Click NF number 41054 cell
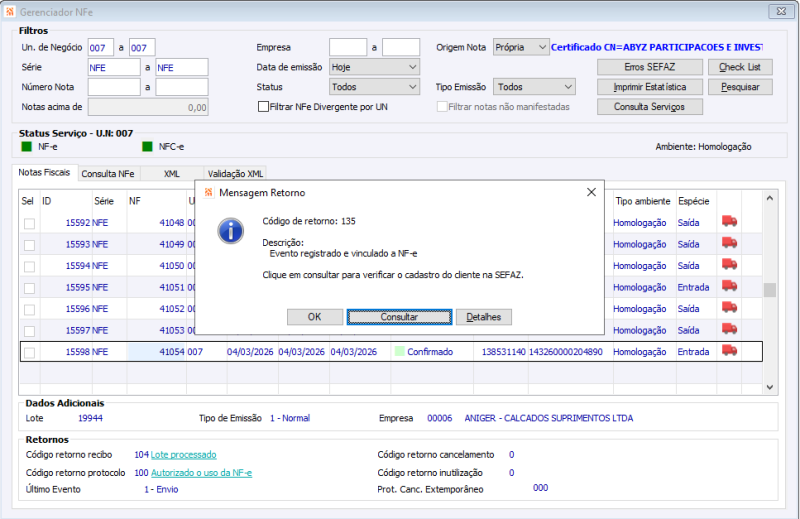 pos(156,352)
